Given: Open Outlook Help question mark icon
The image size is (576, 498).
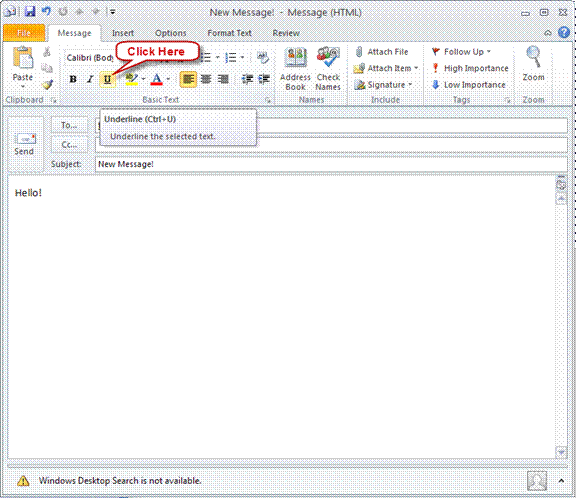Looking at the screenshot, I should tap(564, 32).
